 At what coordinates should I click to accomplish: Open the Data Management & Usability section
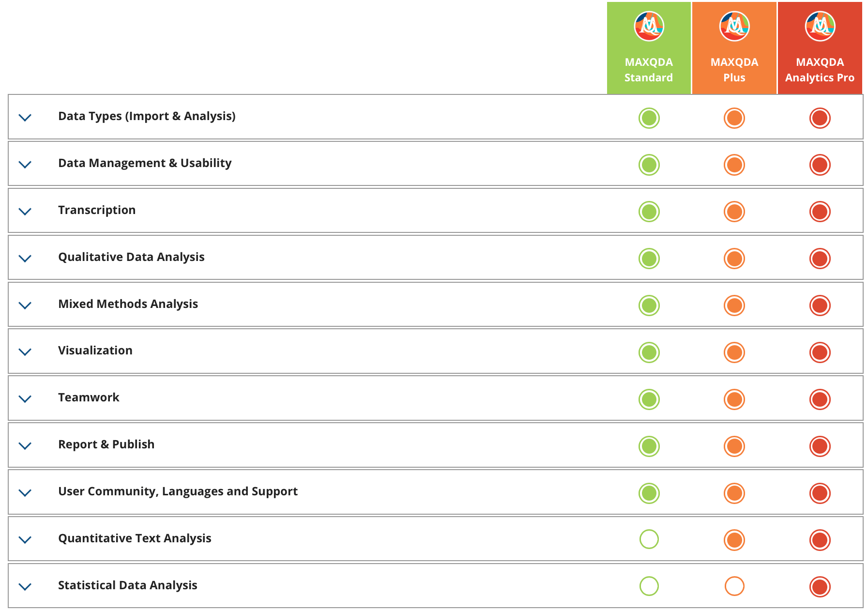145,163
